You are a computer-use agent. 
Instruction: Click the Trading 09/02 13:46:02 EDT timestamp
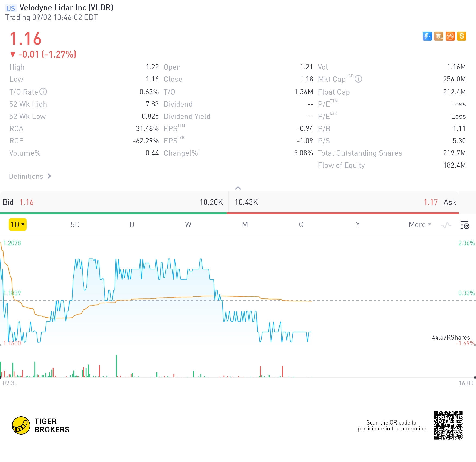52,17
